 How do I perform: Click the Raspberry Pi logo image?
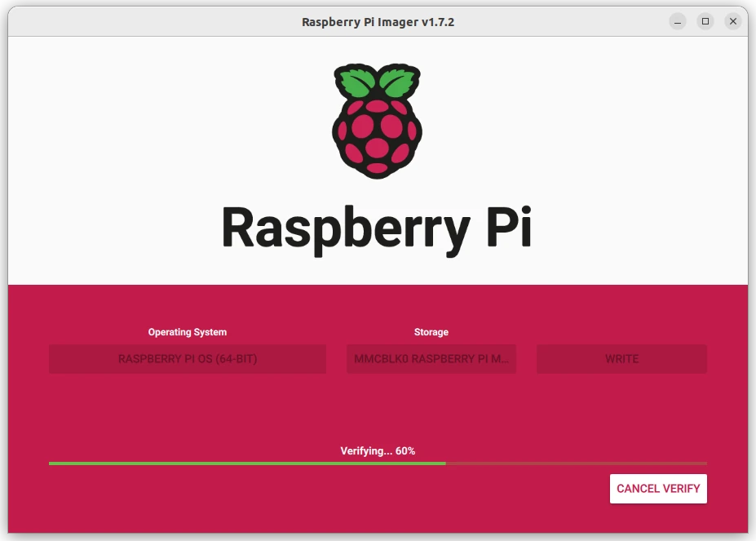[377, 121]
